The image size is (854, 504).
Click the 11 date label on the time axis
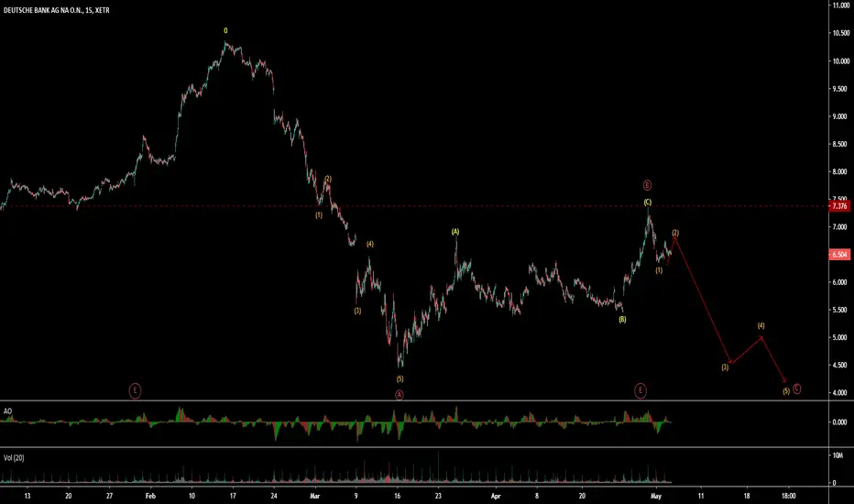pos(701,497)
